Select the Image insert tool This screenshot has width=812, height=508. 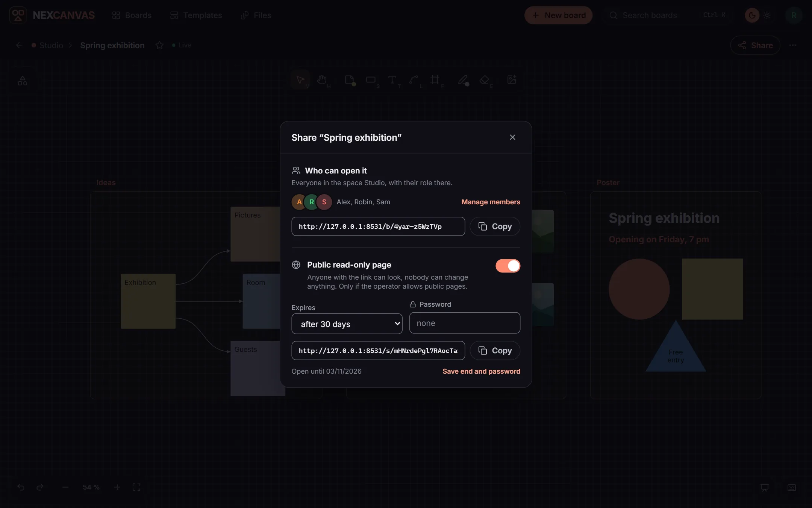coord(512,80)
